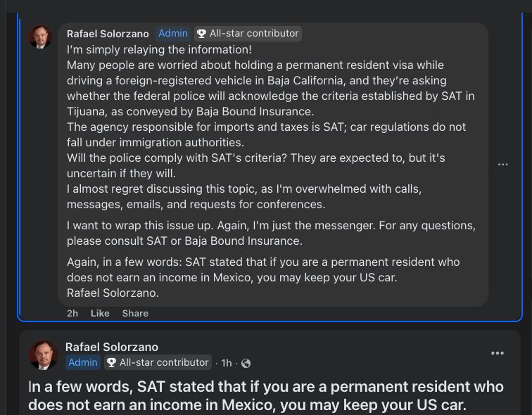Click the trophy icon in the comment header
532x415 pixels.
(201, 33)
